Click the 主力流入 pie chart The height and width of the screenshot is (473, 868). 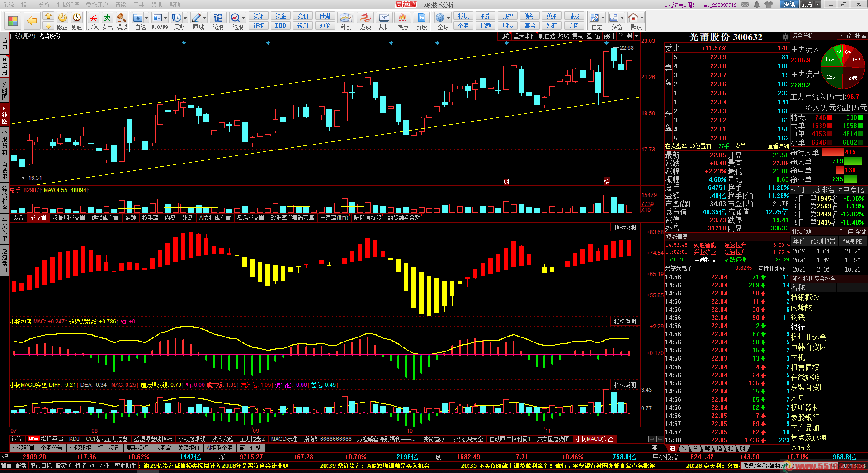843,67
